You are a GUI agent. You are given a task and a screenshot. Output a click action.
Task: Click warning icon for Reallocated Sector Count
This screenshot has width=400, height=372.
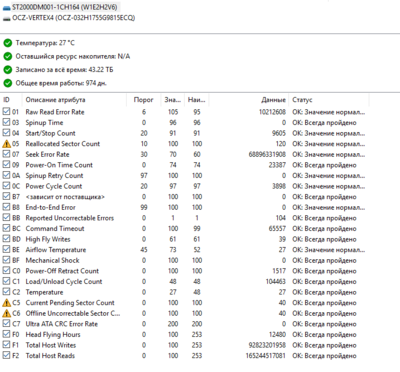pos(6,144)
